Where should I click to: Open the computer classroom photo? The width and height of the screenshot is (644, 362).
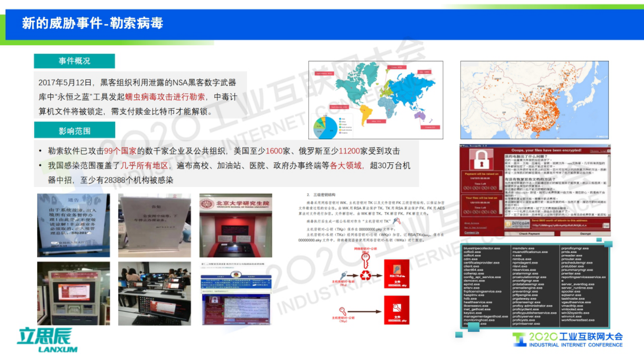(x=155, y=293)
